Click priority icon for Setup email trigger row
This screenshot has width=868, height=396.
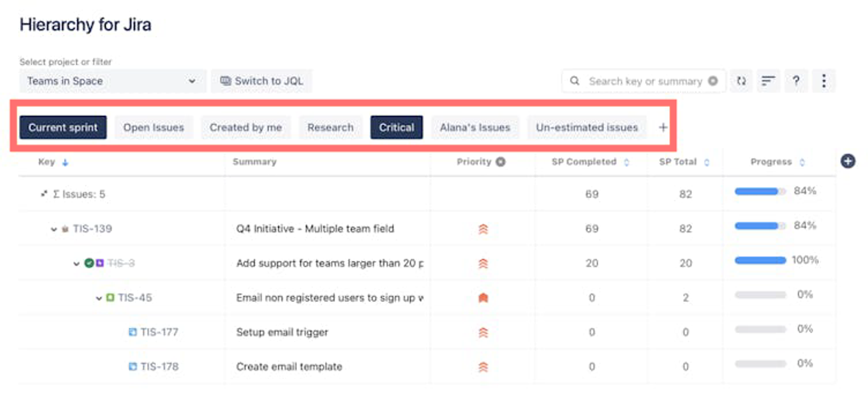coord(484,333)
